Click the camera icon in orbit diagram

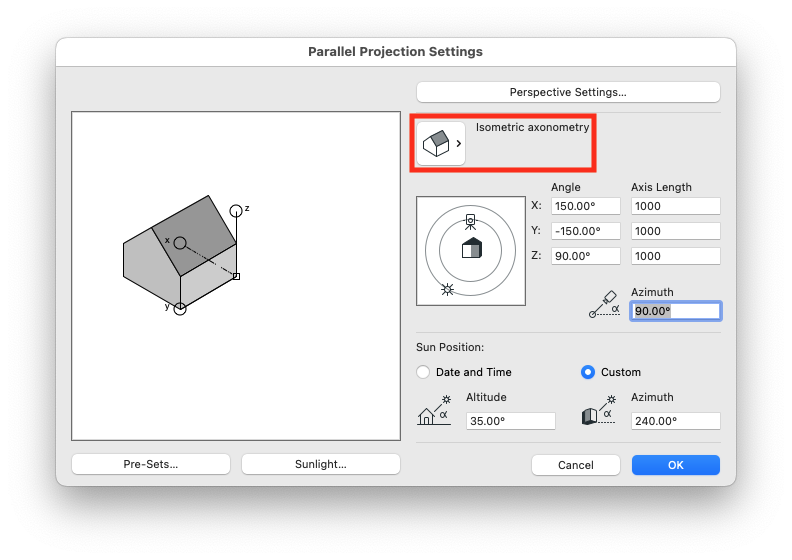[470, 222]
